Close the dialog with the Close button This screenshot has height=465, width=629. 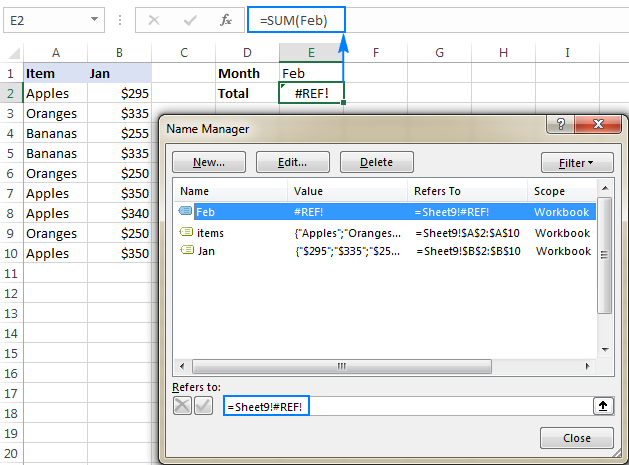[x=576, y=438]
